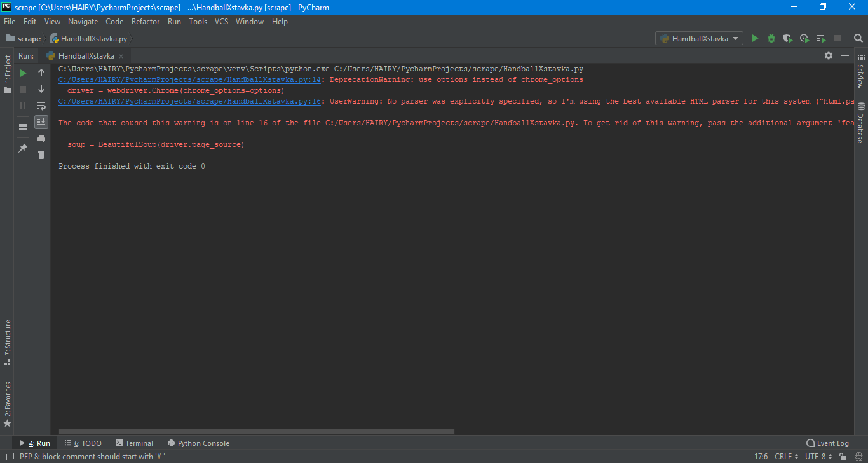The height and width of the screenshot is (463, 868).
Task: Click the console horizontal scrollbar
Action: [257, 432]
